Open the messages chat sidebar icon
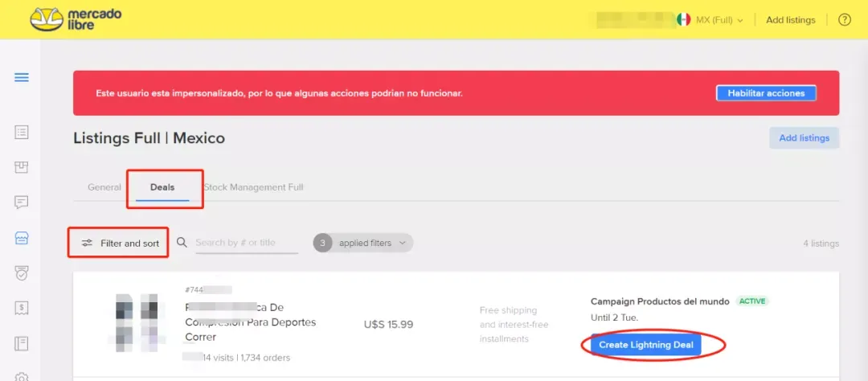 tap(22, 203)
